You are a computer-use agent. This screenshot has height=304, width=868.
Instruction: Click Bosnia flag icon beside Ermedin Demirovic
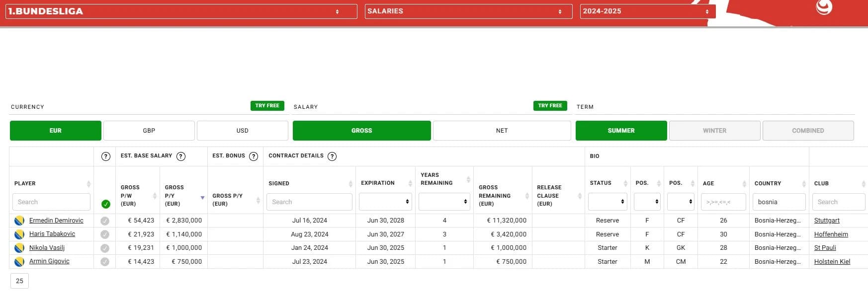tap(19, 221)
